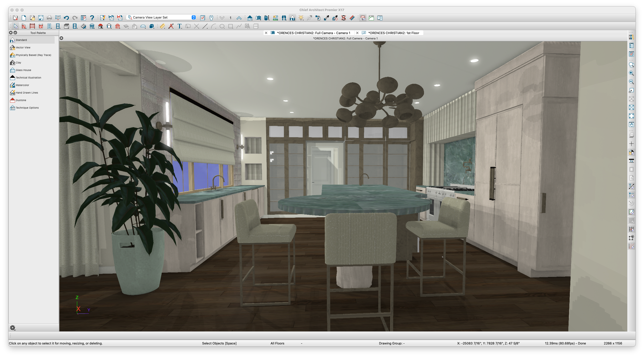Click the Undo arrow icon

[x=66, y=18]
